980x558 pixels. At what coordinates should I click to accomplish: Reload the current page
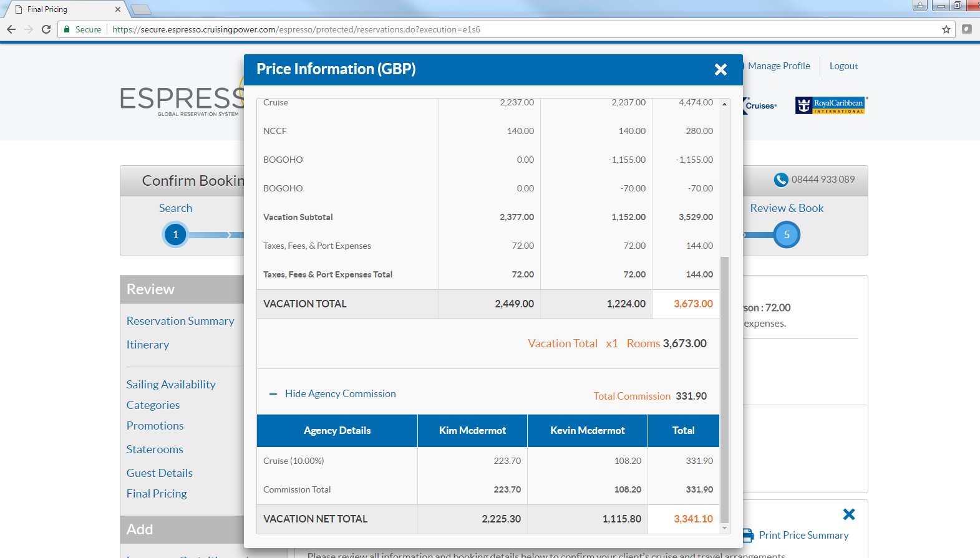coord(46,29)
